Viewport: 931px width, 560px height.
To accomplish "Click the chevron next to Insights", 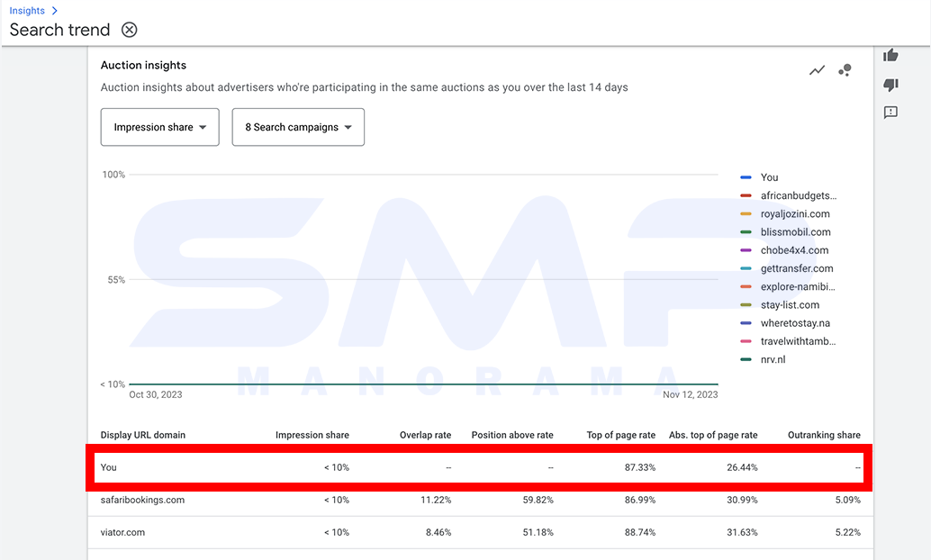I will click(x=55, y=11).
